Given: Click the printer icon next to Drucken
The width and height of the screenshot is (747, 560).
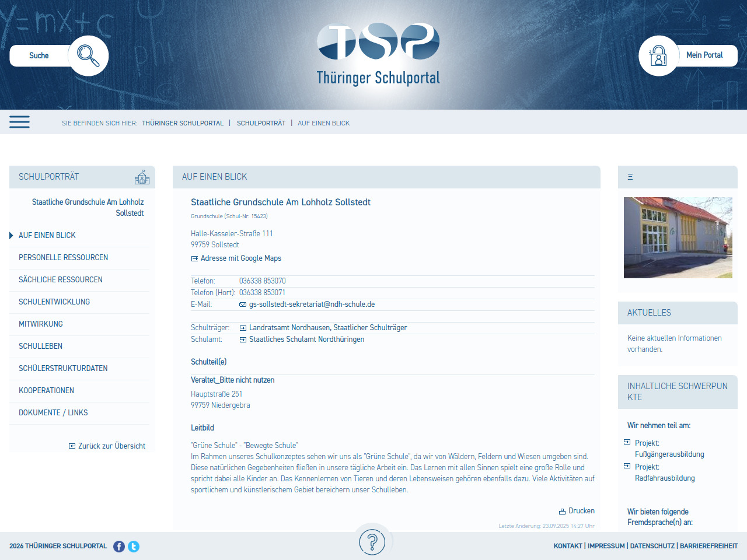Looking at the screenshot, I should [562, 512].
